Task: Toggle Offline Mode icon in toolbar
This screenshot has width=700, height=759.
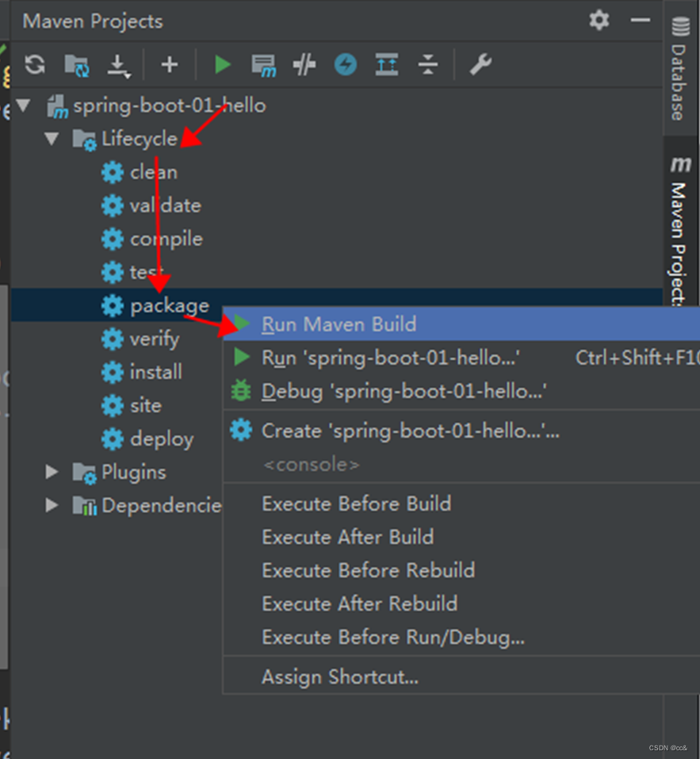Action: click(304, 65)
